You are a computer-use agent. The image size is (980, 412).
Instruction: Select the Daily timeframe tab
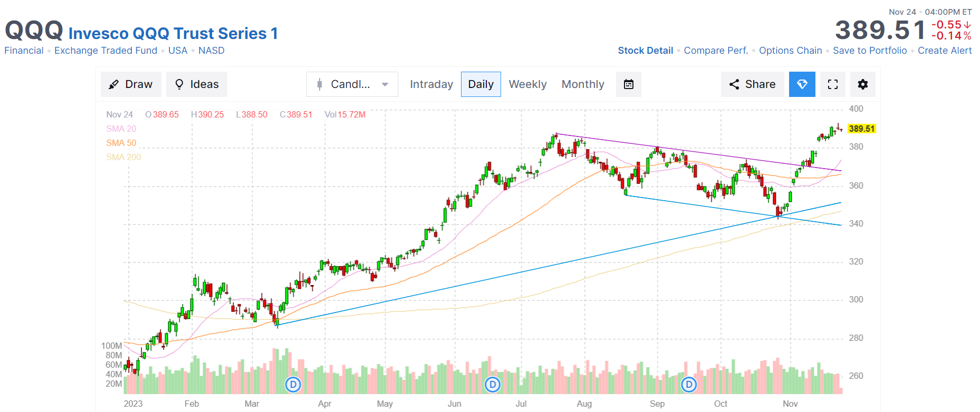[481, 84]
